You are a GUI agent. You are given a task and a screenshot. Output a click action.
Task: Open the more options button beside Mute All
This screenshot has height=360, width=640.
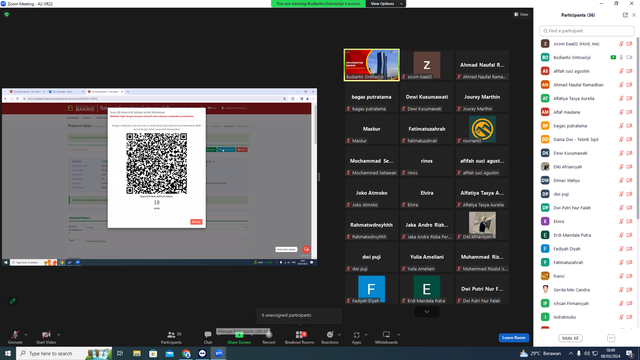611,338
